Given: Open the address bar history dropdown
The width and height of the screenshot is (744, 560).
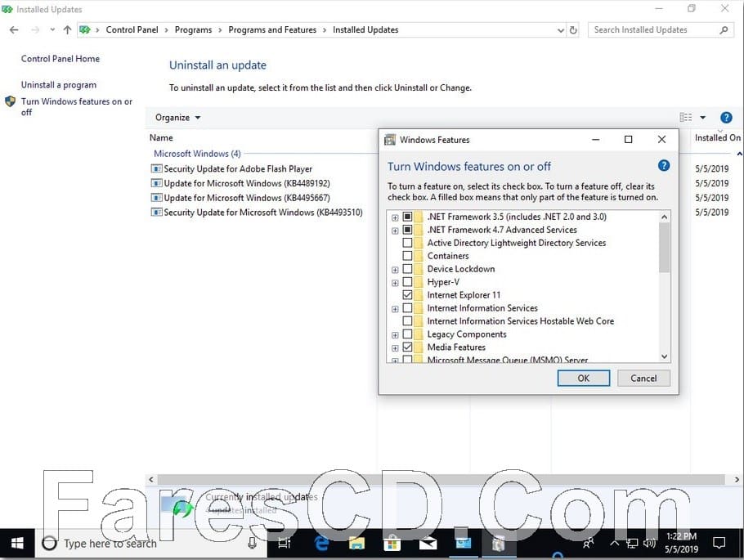Looking at the screenshot, I should pyautogui.click(x=560, y=30).
